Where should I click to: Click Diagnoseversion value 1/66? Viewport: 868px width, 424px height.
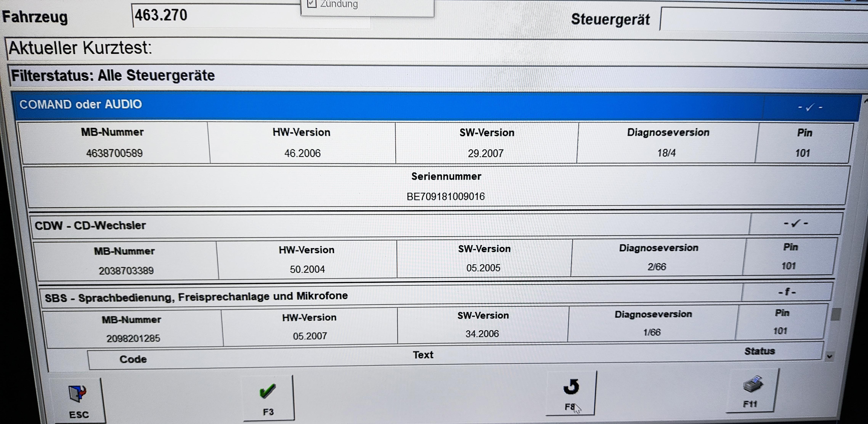[652, 332]
